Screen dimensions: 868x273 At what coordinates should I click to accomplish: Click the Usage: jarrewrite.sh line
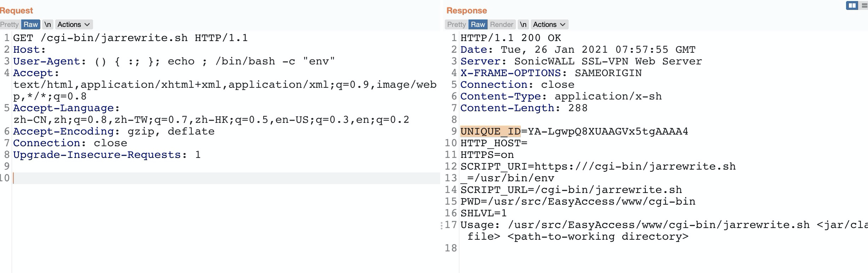coord(664,231)
